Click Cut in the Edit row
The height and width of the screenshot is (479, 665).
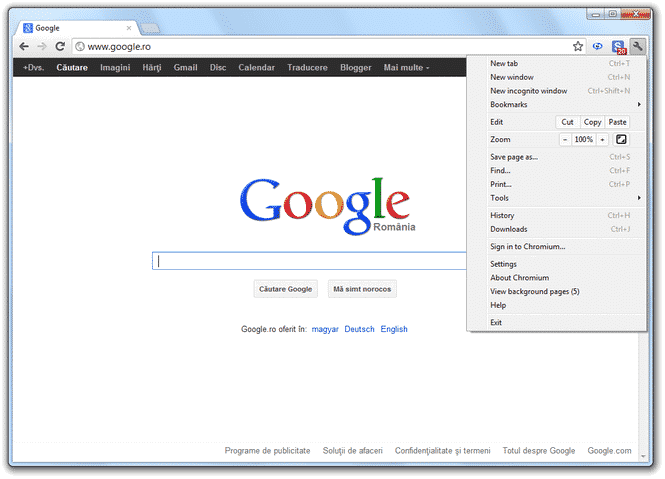click(x=567, y=122)
